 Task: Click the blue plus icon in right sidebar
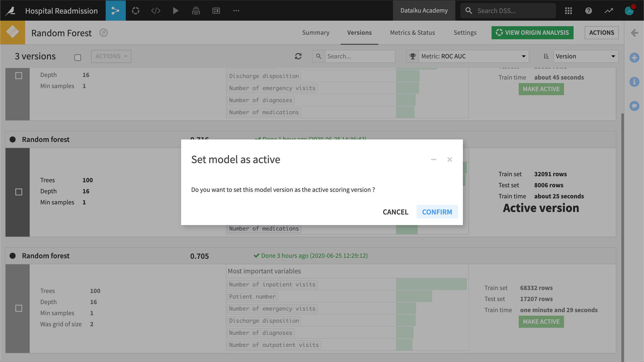tap(634, 58)
